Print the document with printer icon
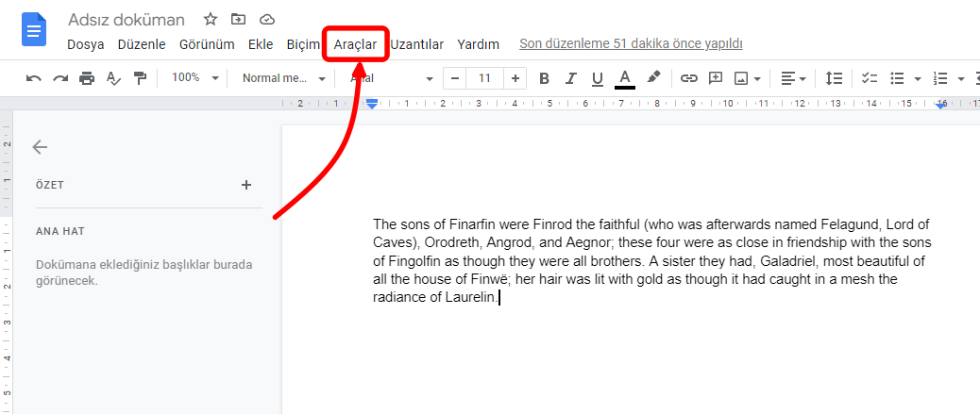The image size is (980, 414). tap(87, 78)
